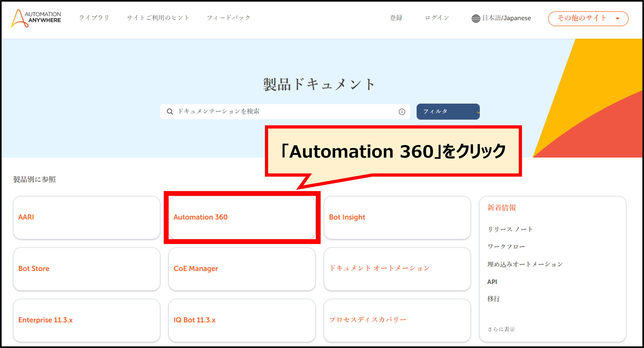644x348 pixels.
Task: Open the Automation 360 product card
Action: [x=242, y=218]
